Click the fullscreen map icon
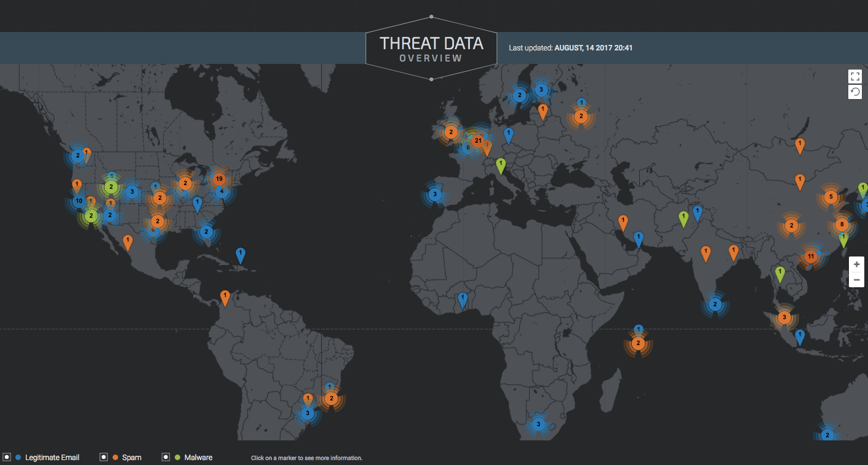 point(854,76)
